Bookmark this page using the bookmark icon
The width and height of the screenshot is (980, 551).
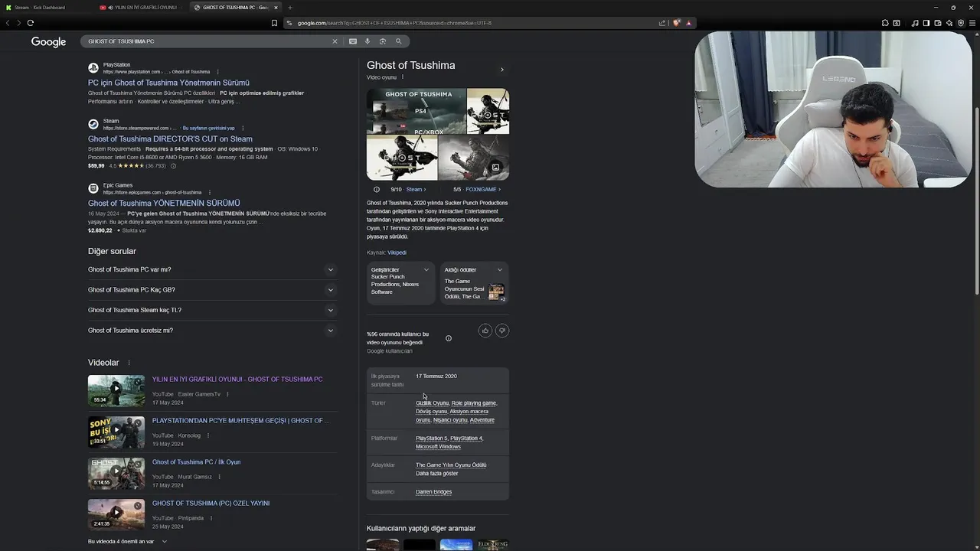pyautogui.click(x=274, y=23)
